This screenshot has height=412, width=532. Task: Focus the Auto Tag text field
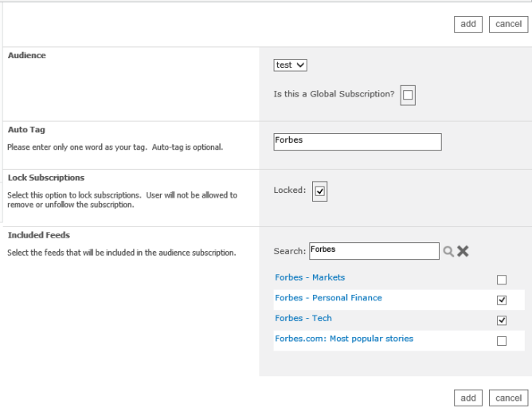tap(357, 141)
